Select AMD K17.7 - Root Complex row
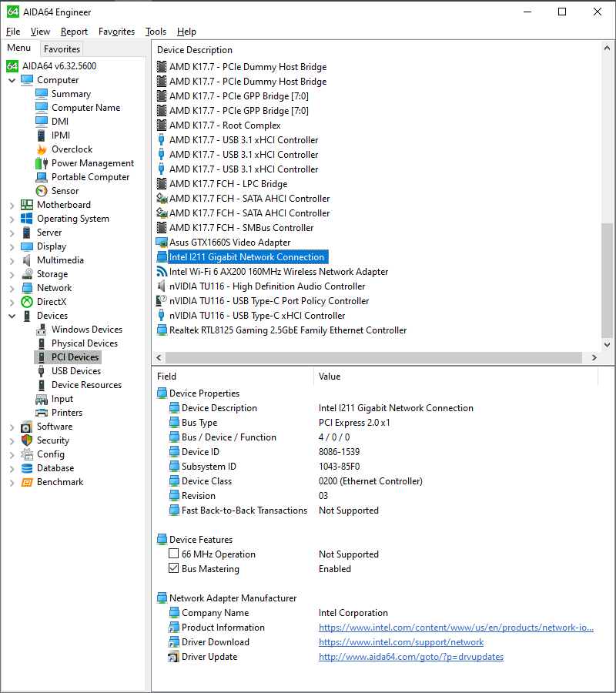This screenshot has width=616, height=693. (x=225, y=126)
